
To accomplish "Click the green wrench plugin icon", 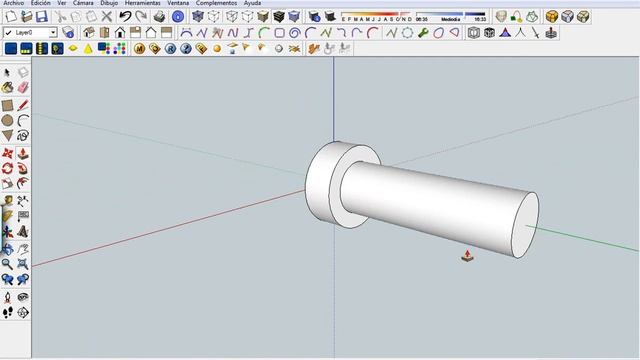I will (x=423, y=33).
